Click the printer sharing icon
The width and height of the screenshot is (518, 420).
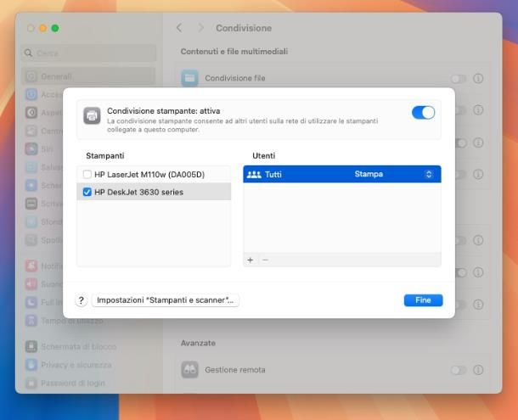pyautogui.click(x=92, y=116)
